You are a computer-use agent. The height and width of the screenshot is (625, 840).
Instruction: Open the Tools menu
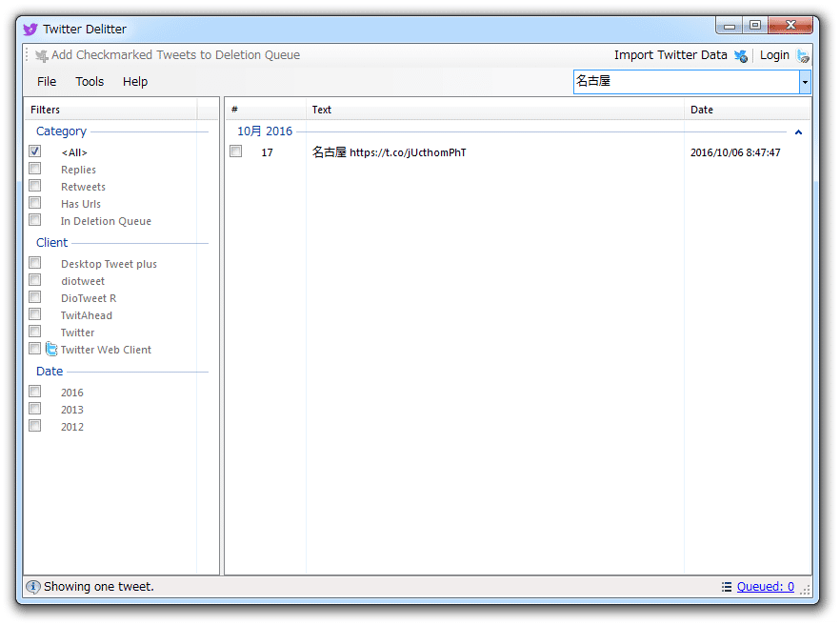(x=90, y=82)
